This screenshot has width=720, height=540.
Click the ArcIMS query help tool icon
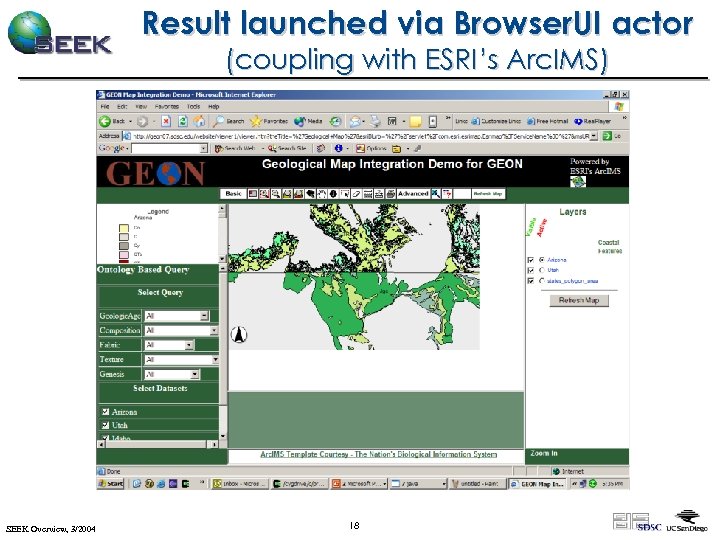(x=447, y=194)
